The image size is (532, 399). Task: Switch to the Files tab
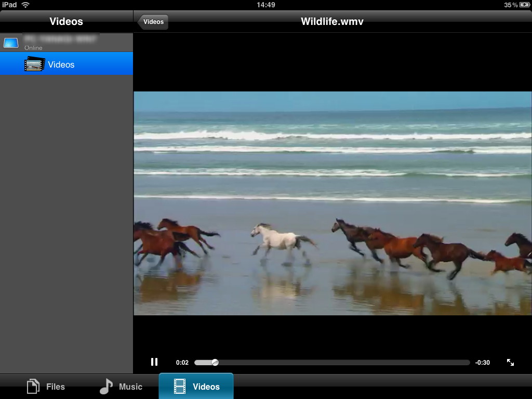[46, 387]
